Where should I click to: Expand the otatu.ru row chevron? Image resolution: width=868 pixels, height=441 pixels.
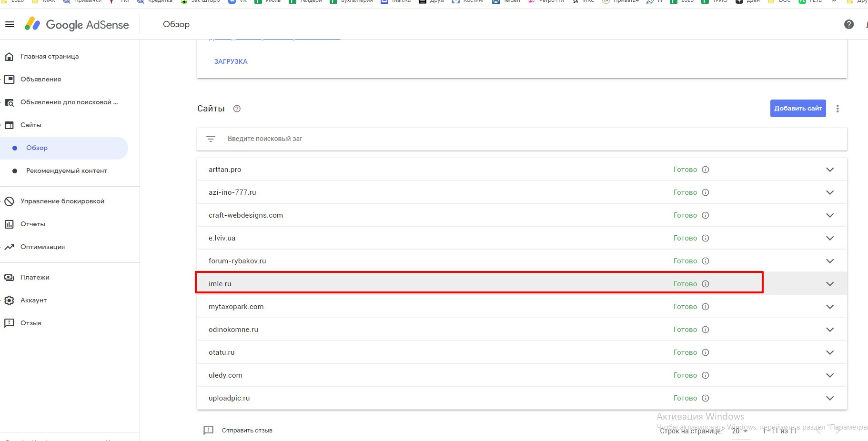830,352
